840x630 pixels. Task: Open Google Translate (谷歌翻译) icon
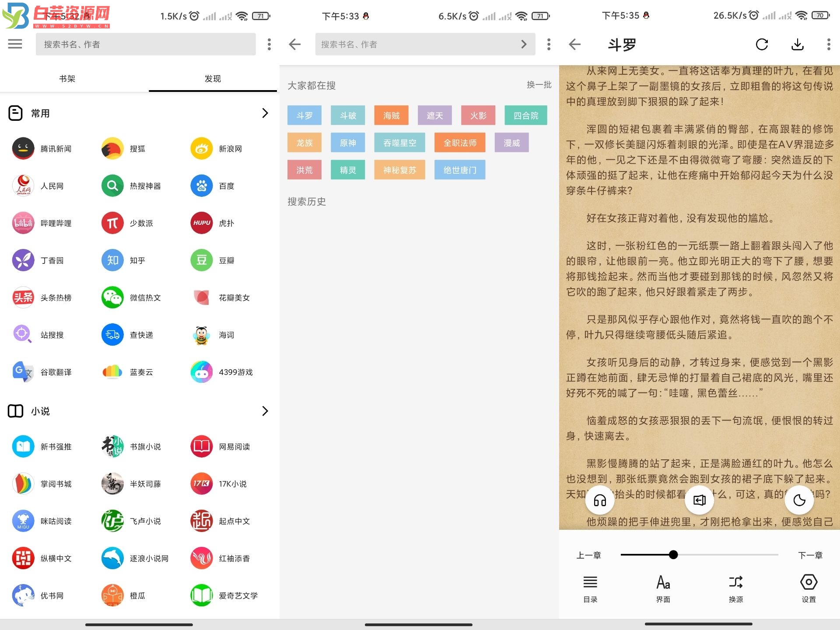[23, 372]
